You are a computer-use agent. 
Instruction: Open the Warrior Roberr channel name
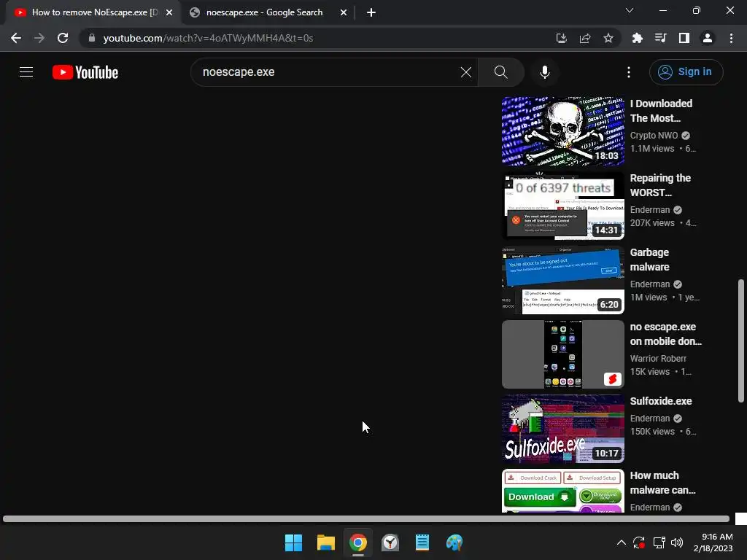[658, 358]
